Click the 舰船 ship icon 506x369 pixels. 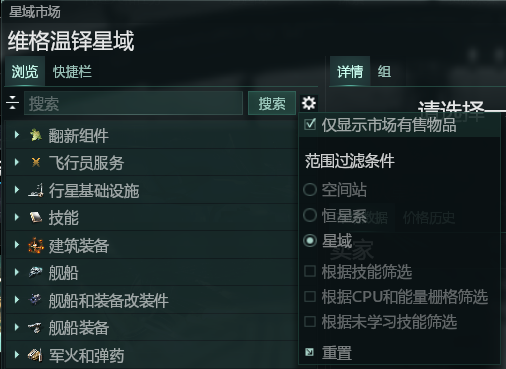coord(36,272)
